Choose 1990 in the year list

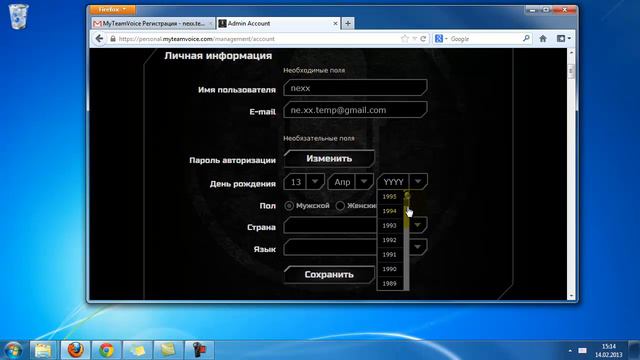tap(389, 269)
